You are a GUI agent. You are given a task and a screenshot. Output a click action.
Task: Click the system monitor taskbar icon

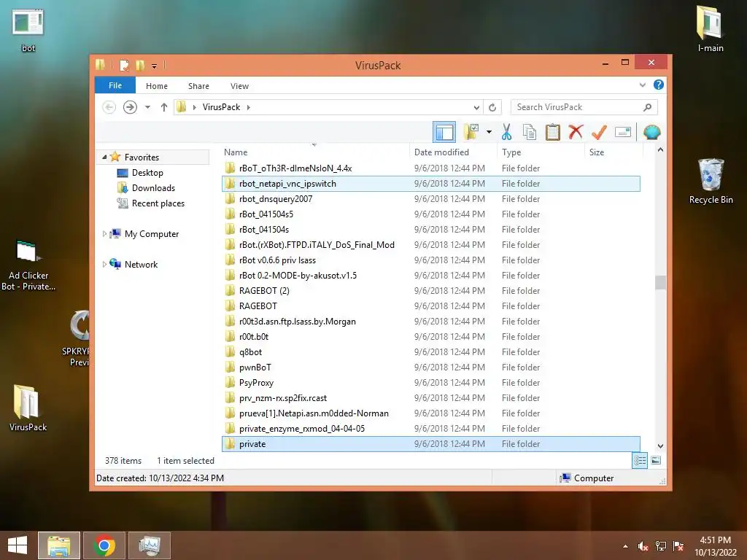click(x=150, y=545)
